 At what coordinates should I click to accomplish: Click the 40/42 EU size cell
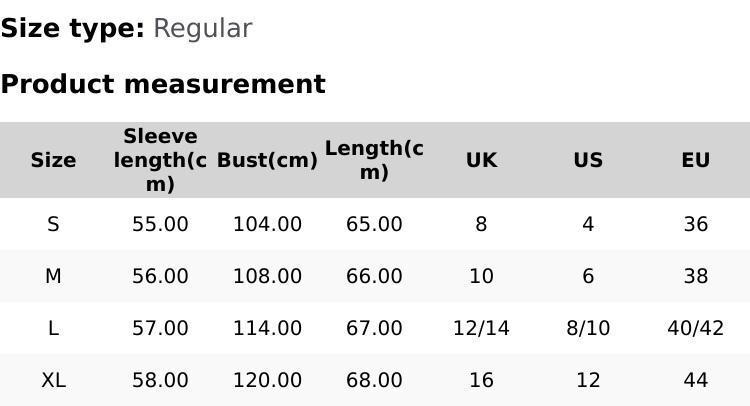695,328
